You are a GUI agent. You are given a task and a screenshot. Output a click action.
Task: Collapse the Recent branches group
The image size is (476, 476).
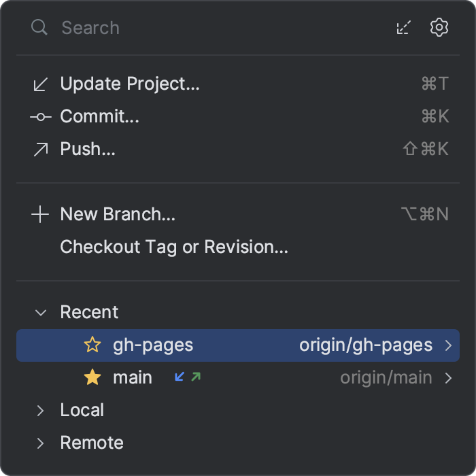coord(41,312)
